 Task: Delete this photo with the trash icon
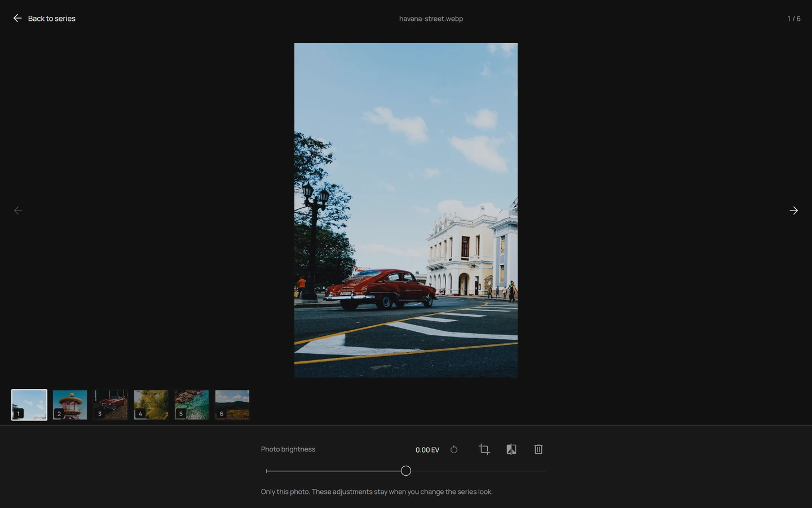click(x=539, y=449)
